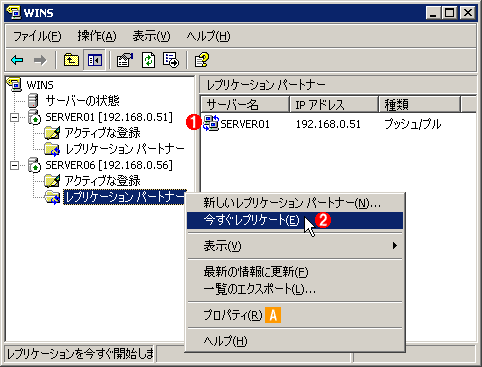
Task: Sort by サーバー名 column header
Action: 245,105
